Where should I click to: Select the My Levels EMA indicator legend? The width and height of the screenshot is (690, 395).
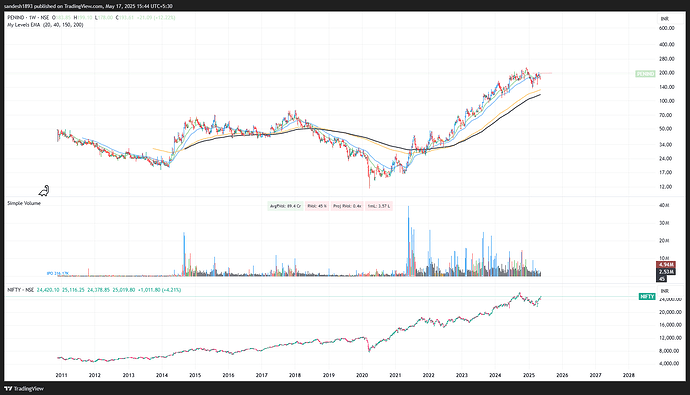(x=45, y=25)
